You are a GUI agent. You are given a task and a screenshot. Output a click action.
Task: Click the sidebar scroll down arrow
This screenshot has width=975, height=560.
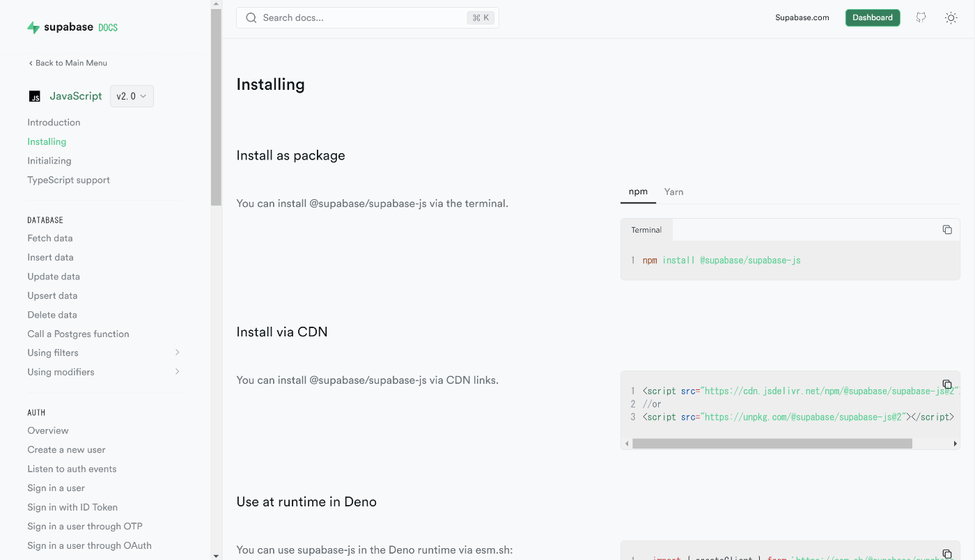point(216,555)
